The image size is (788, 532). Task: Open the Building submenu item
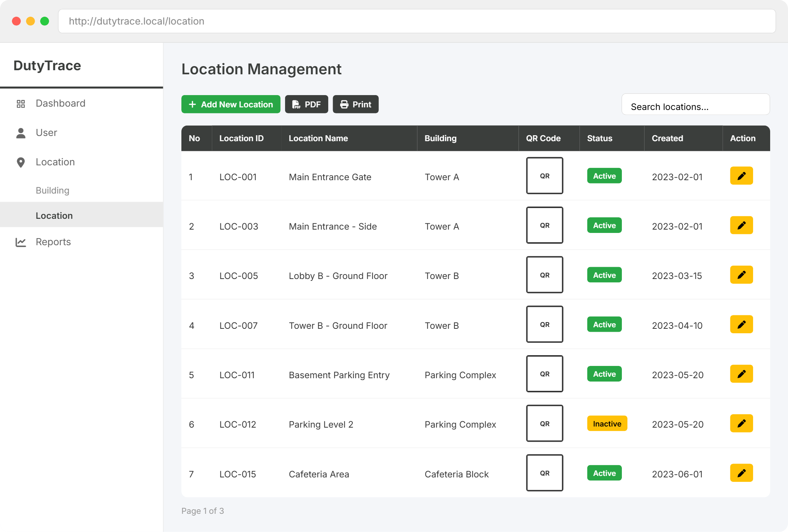coord(52,190)
